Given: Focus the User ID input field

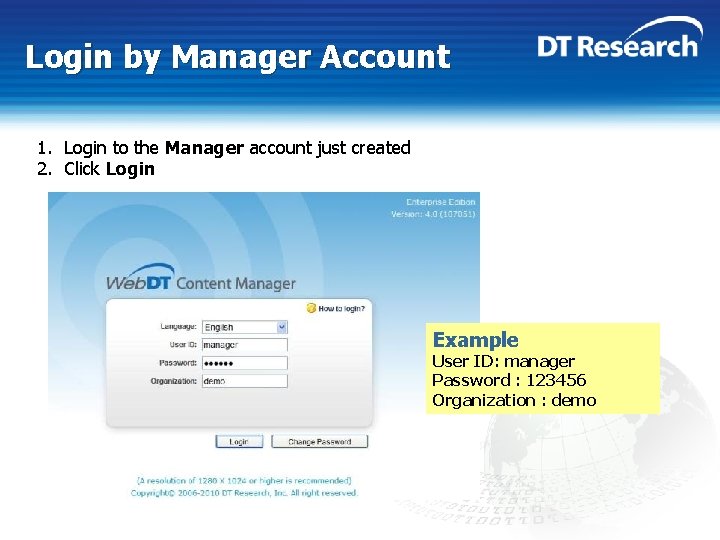Looking at the screenshot, I should pyautogui.click(x=245, y=345).
